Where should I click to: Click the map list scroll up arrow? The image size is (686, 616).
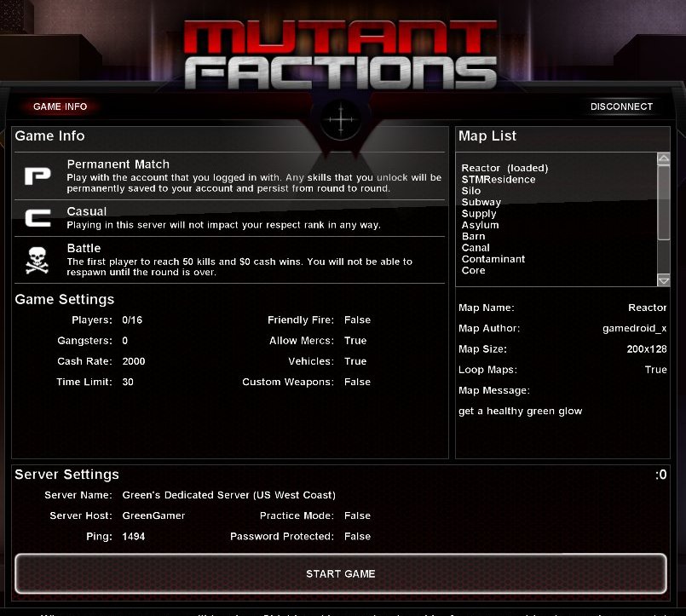click(663, 158)
